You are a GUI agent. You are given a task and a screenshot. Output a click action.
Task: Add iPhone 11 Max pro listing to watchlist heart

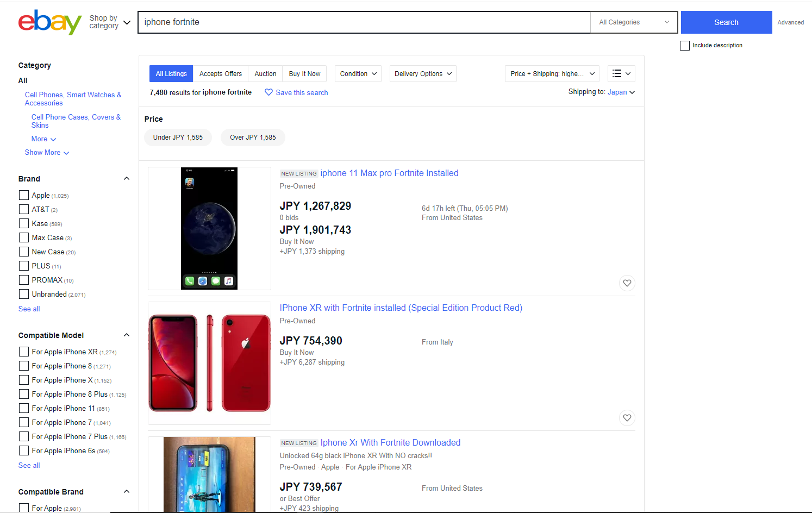627,283
